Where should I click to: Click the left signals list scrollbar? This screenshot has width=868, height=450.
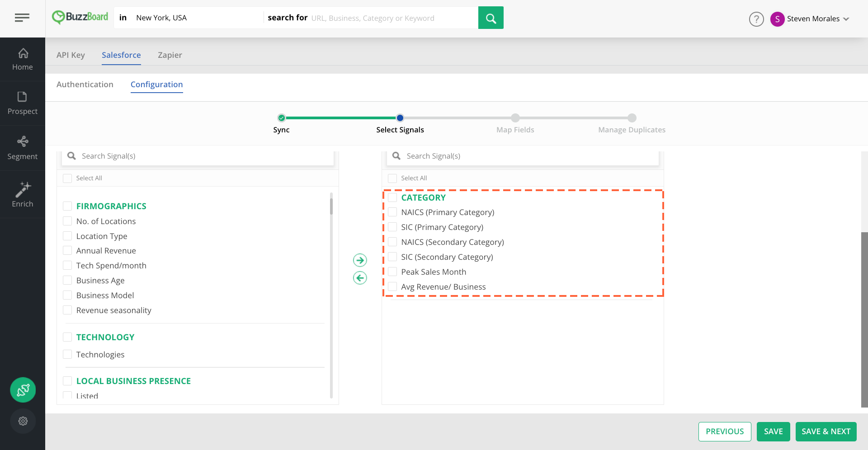click(331, 206)
